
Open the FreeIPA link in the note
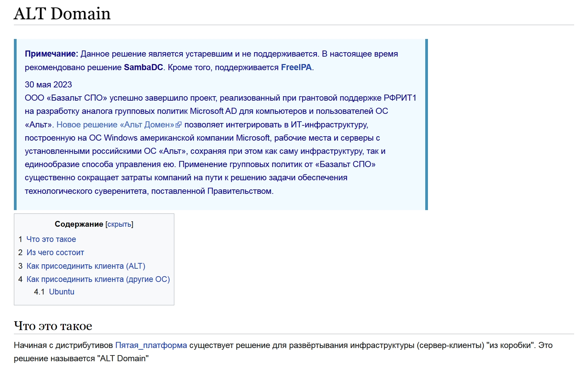[x=296, y=67]
